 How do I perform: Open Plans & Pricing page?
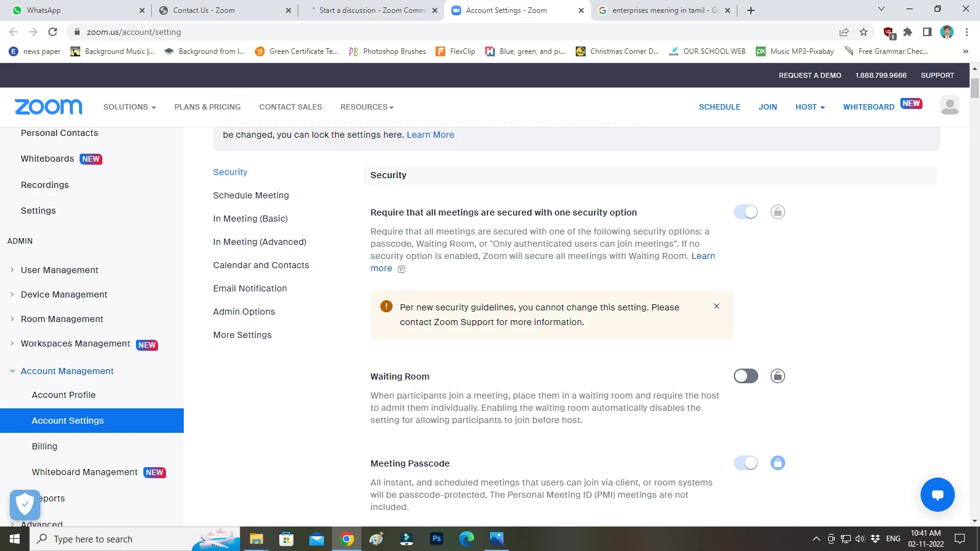208,107
